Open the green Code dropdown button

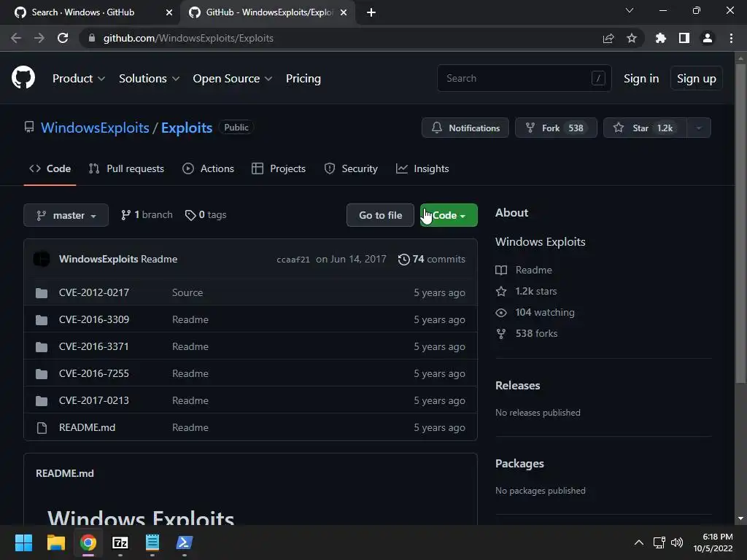click(449, 215)
